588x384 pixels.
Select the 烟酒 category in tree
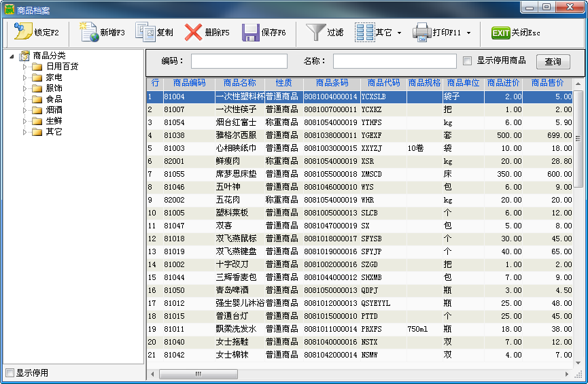(x=54, y=110)
